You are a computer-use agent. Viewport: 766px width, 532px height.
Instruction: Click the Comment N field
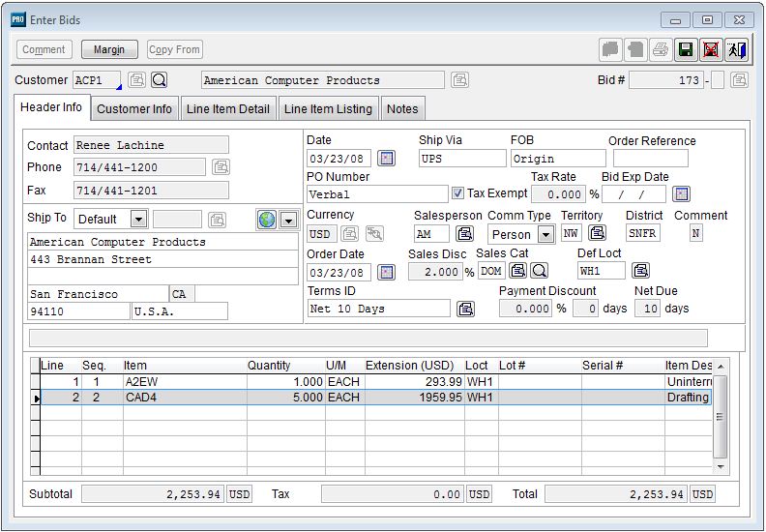(695, 233)
